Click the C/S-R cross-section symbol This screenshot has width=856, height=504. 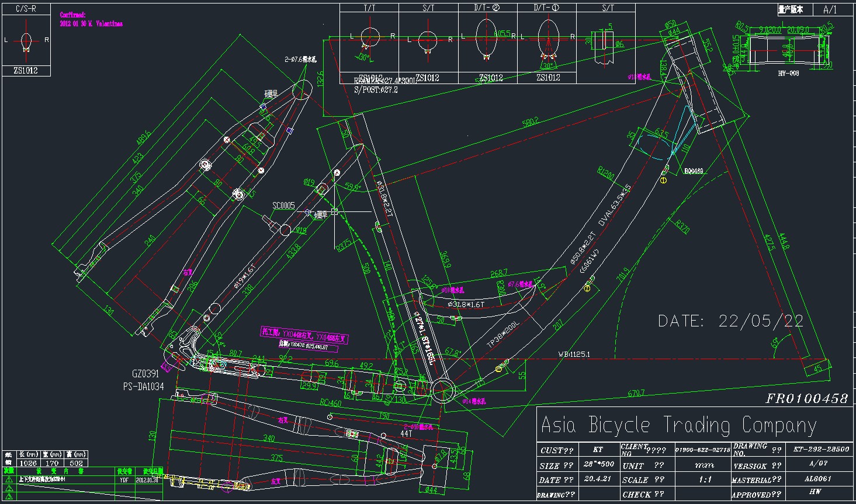26,40
